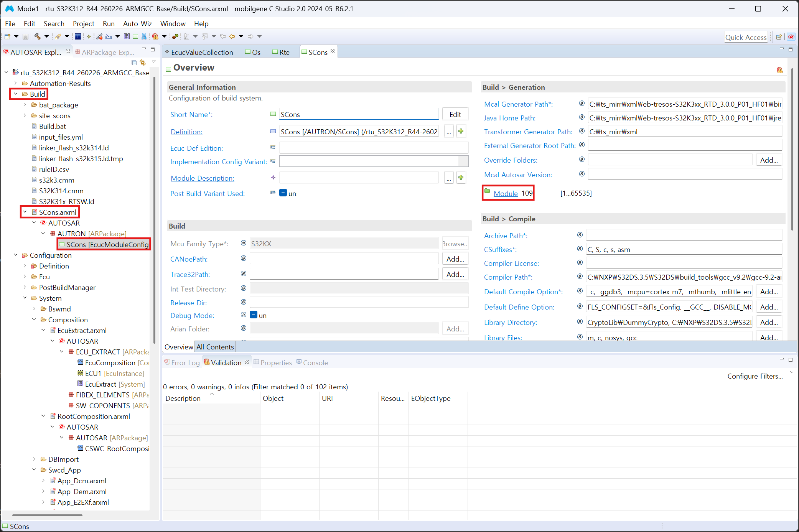Switch to the EcucValueCollection editor tab

[199, 52]
